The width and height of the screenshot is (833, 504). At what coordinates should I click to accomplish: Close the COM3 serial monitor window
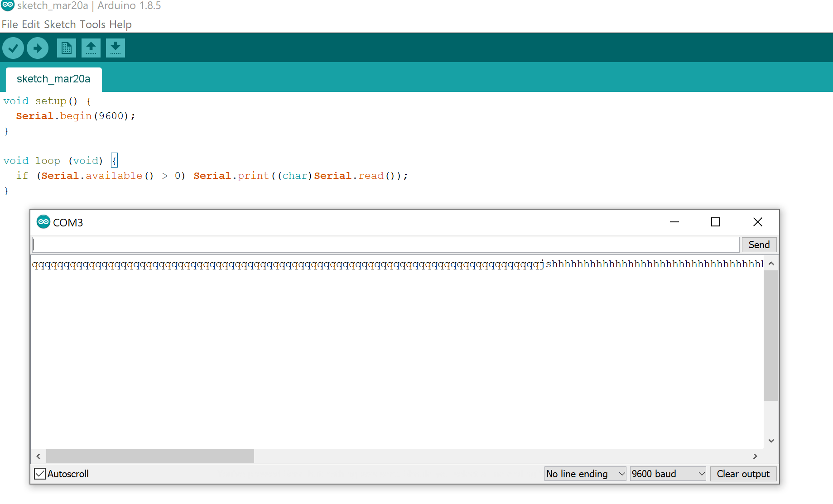(x=758, y=222)
